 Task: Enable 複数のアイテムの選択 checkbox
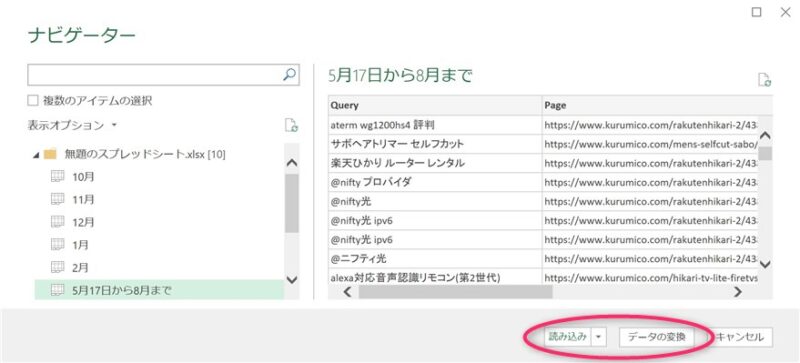33,101
